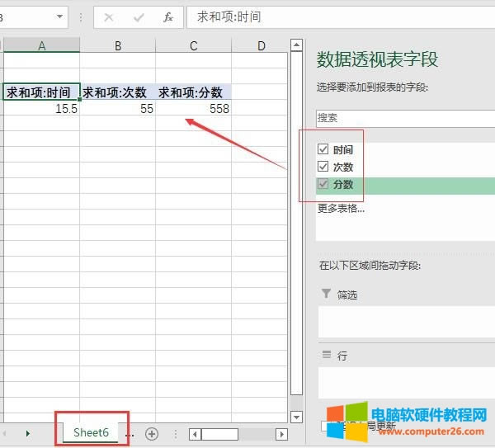Click the sheet navigation right arrow
The height and width of the screenshot is (448, 495).
27,433
